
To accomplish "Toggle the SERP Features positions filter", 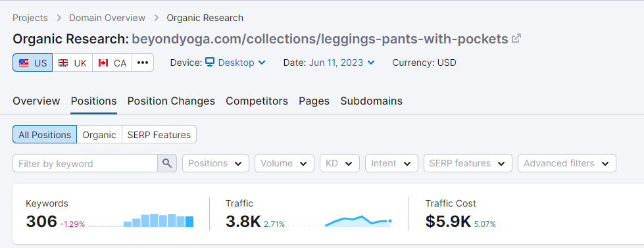I will (x=159, y=135).
